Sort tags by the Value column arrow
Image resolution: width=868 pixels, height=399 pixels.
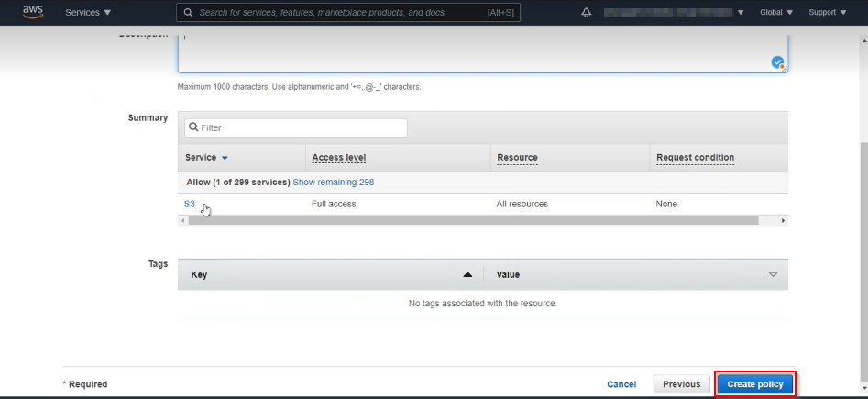[x=774, y=275]
